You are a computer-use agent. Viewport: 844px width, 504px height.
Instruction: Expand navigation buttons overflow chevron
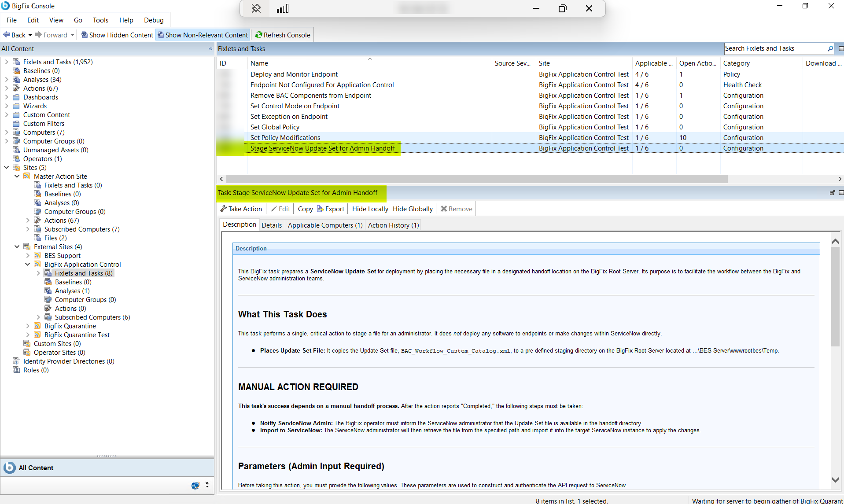point(207,484)
